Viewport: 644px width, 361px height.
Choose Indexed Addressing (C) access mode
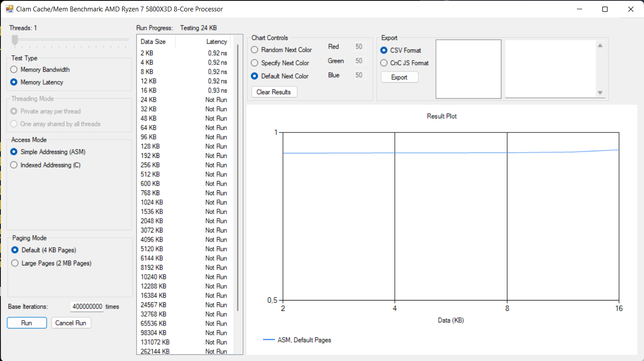(x=46, y=165)
